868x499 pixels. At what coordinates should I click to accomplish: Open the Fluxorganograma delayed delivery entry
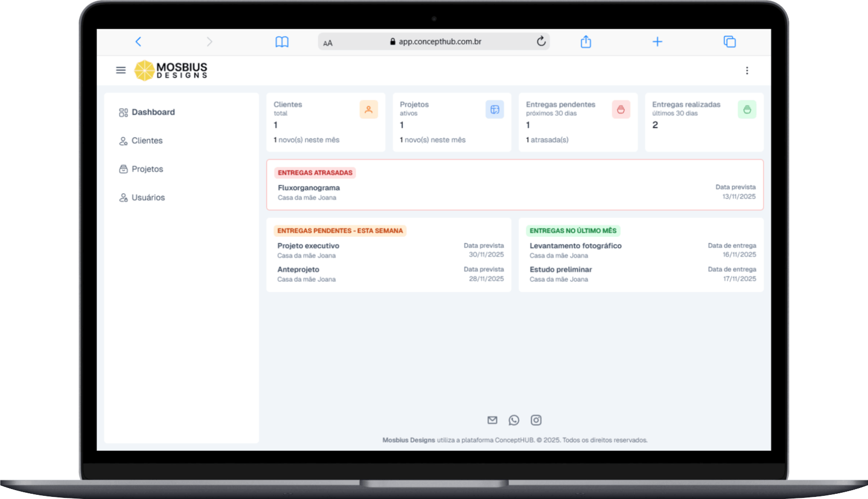tap(308, 187)
